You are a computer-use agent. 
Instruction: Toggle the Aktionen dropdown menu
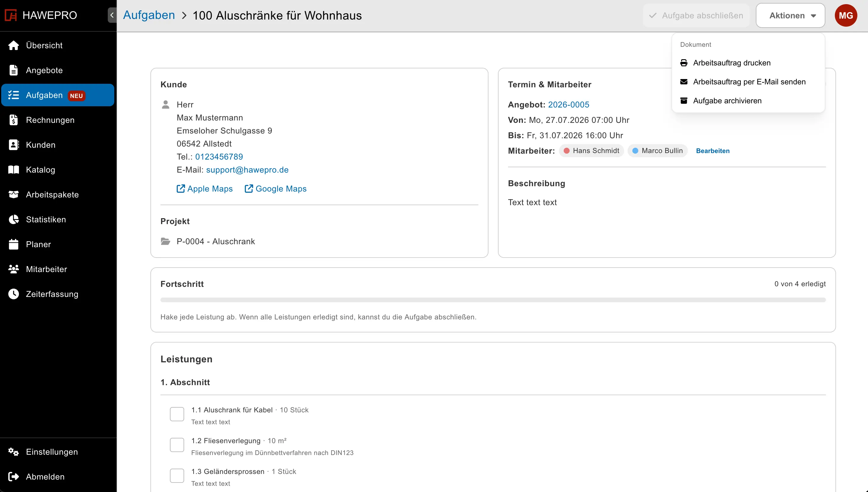click(x=790, y=16)
